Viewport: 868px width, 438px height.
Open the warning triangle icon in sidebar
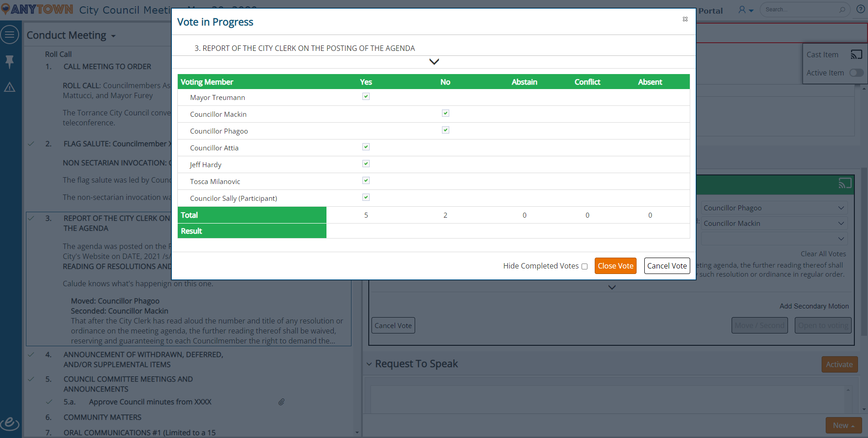(10, 87)
